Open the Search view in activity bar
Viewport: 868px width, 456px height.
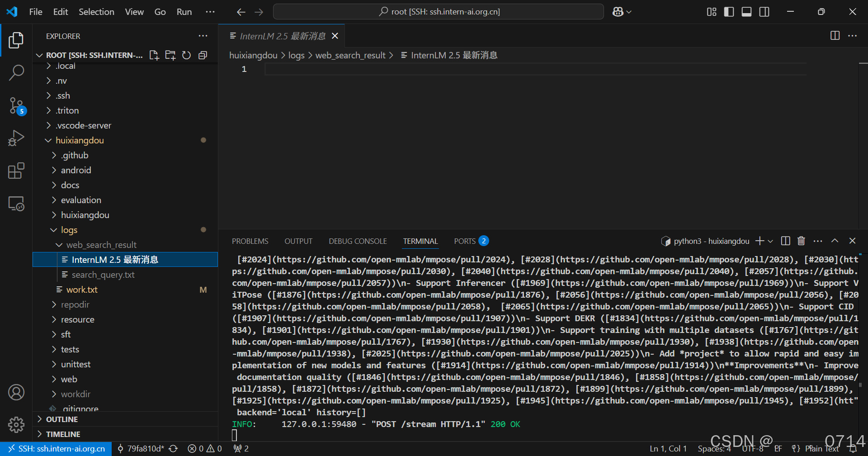[x=16, y=72]
